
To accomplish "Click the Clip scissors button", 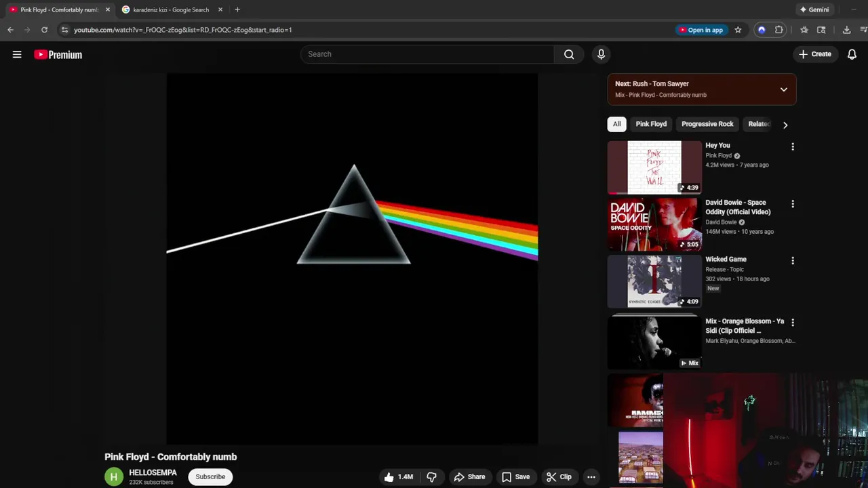I will tap(559, 476).
